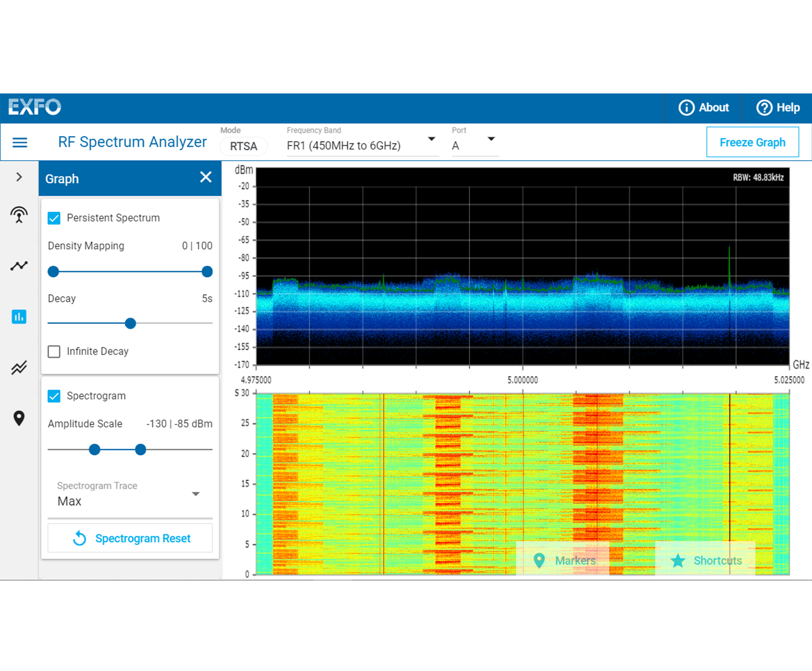Click the About info icon in header

[x=686, y=107]
